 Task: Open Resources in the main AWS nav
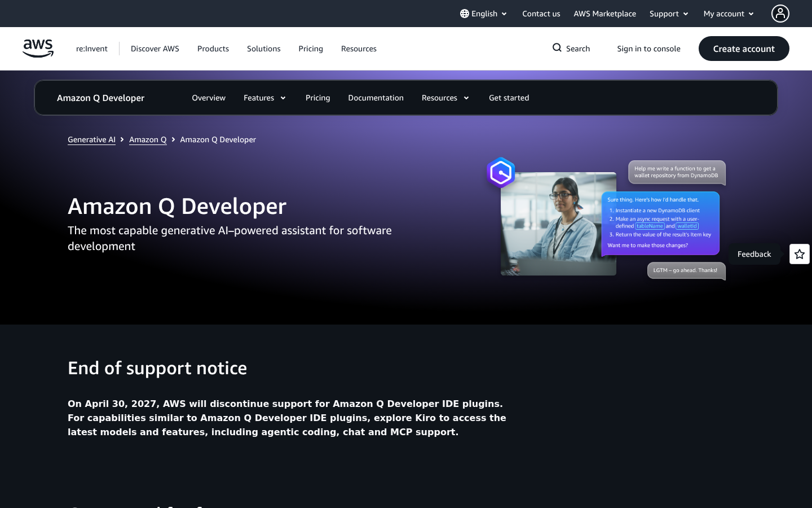coord(359,49)
